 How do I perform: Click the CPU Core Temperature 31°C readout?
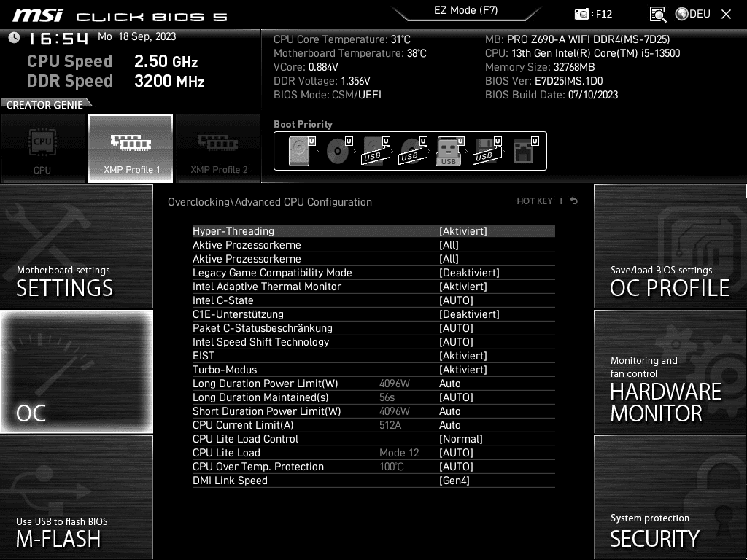coord(341,39)
